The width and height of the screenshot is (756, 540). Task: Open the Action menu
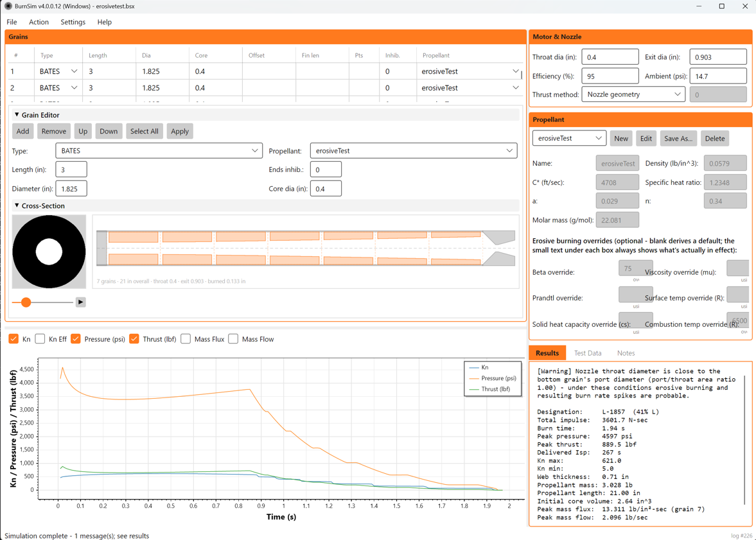[39, 22]
